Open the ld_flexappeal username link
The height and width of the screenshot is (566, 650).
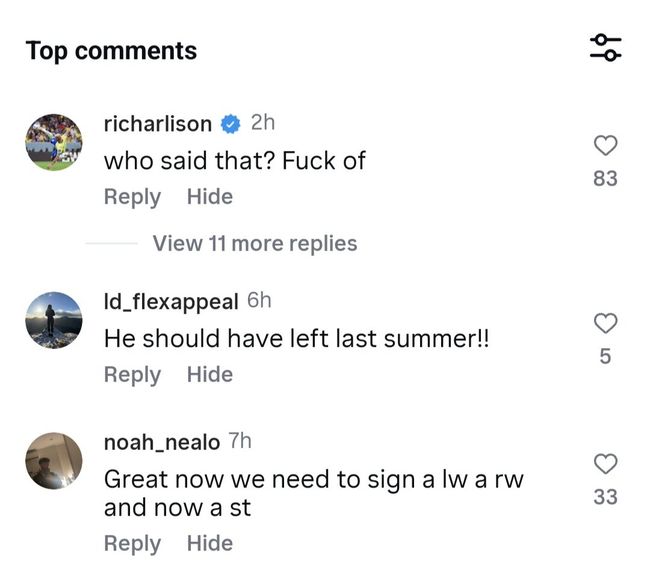click(171, 301)
